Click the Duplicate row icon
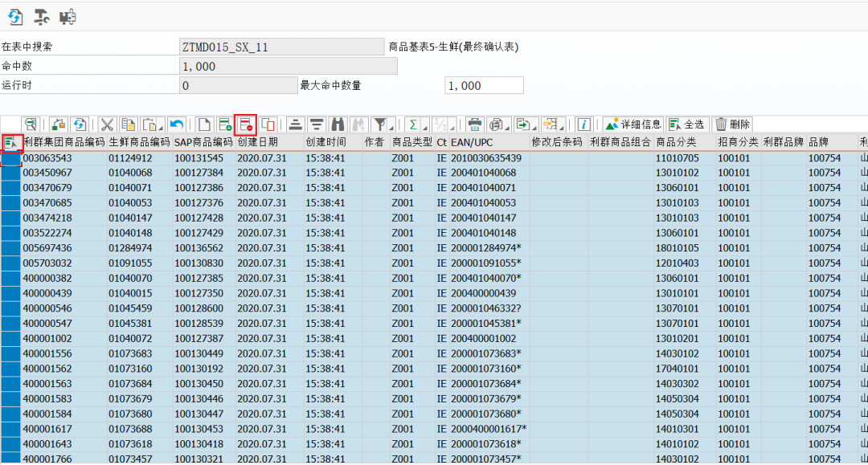The height and width of the screenshot is (465, 868). point(268,124)
